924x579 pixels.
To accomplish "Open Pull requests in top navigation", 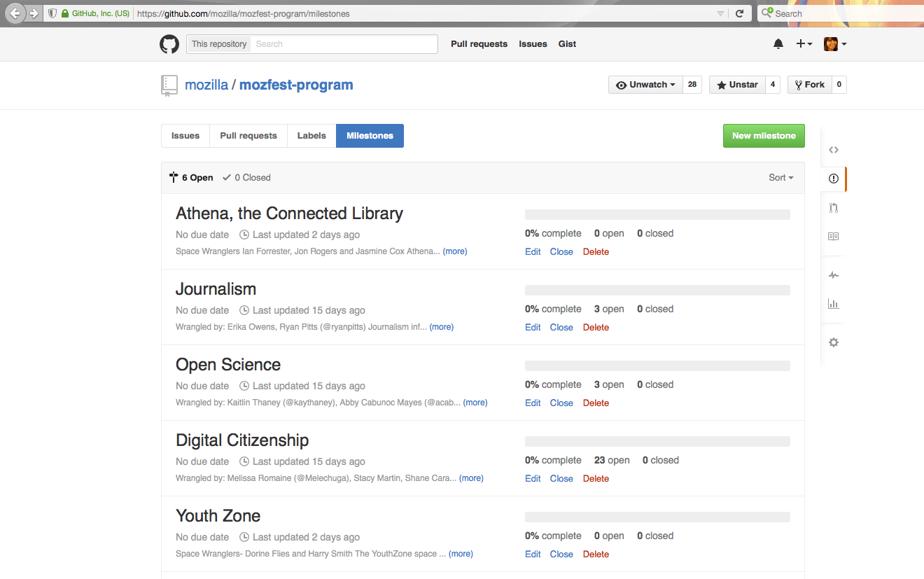I will pos(479,44).
